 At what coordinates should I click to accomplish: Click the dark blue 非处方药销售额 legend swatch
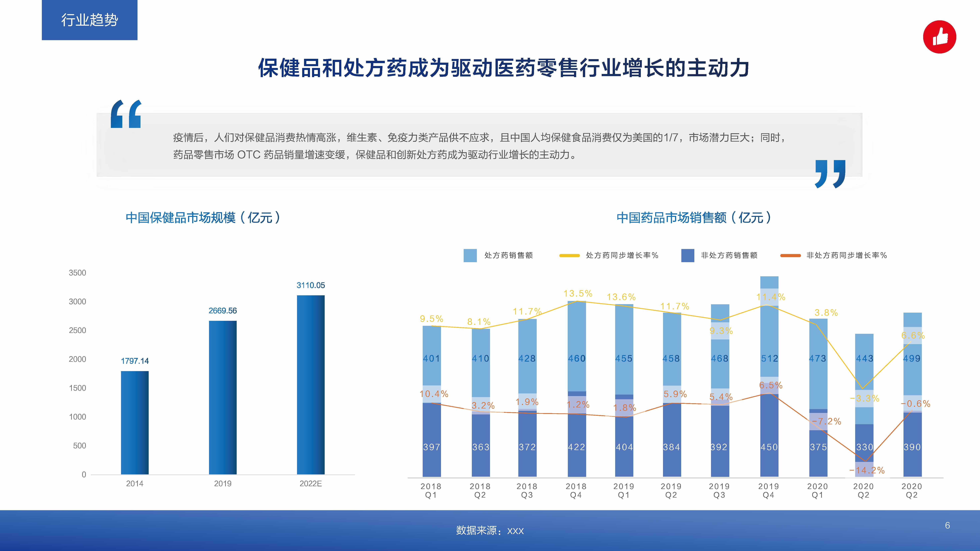point(687,256)
